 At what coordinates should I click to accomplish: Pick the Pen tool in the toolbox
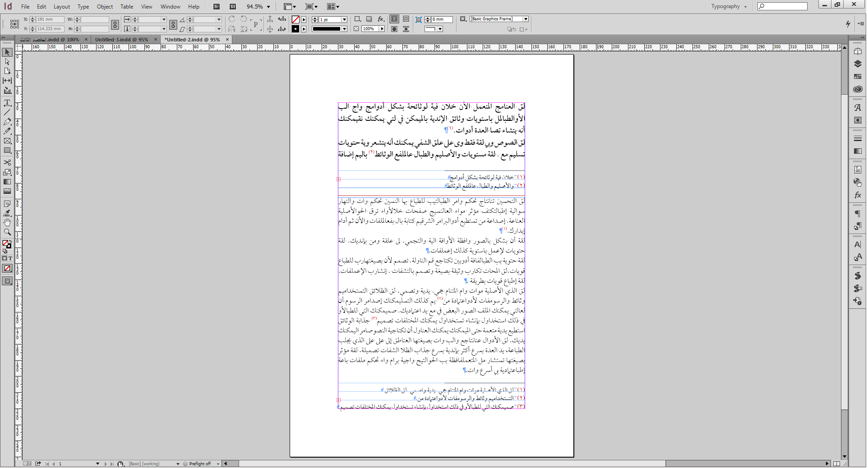click(7, 122)
